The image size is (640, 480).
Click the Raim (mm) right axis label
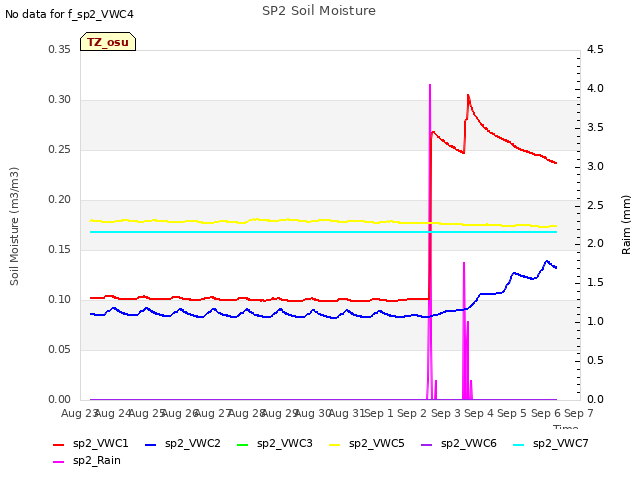[x=626, y=225]
